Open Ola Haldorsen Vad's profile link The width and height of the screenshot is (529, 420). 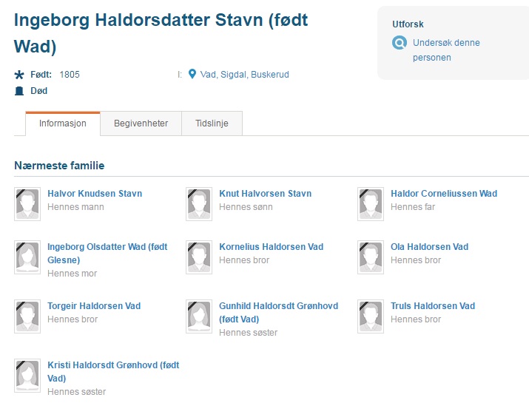[429, 247]
